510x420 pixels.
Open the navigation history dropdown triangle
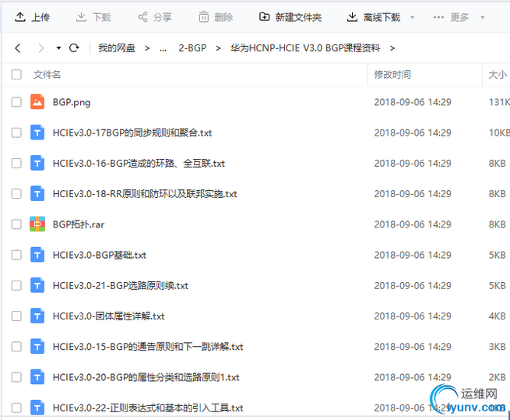tap(58, 48)
